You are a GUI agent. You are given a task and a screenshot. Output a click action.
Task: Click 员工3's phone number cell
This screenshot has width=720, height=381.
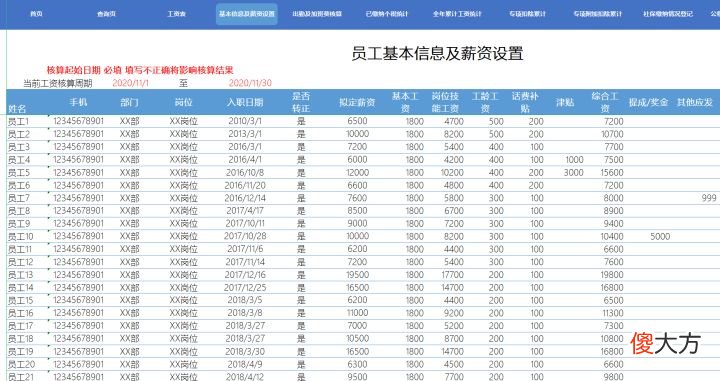[x=79, y=147]
